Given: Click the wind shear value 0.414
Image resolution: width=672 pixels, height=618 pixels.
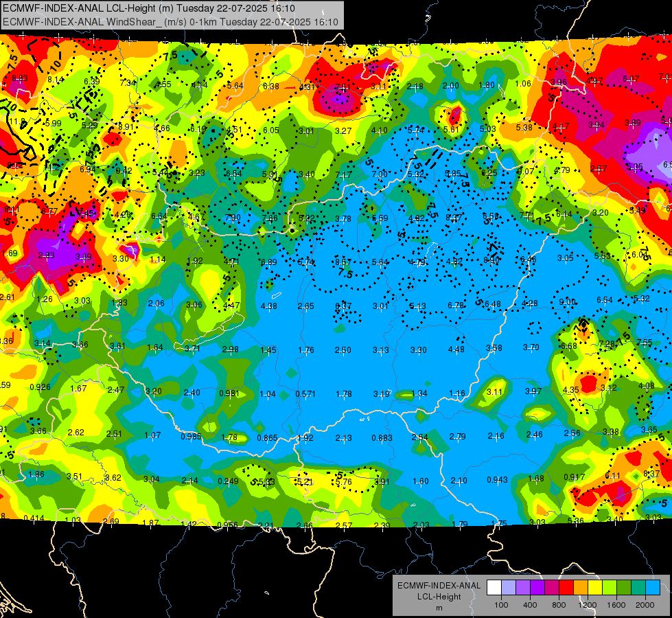Looking at the screenshot, I should [34, 518].
